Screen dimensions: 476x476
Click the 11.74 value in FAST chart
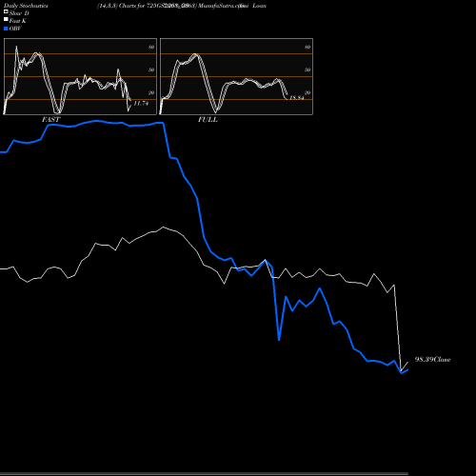141,103
